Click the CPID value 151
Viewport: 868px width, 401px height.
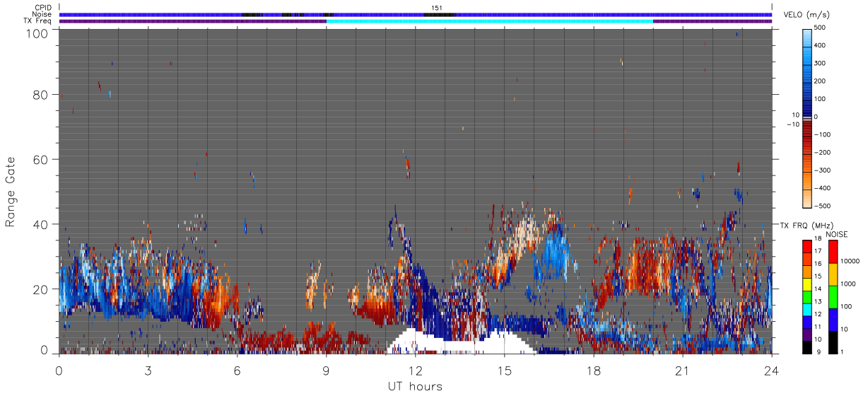[x=437, y=8]
